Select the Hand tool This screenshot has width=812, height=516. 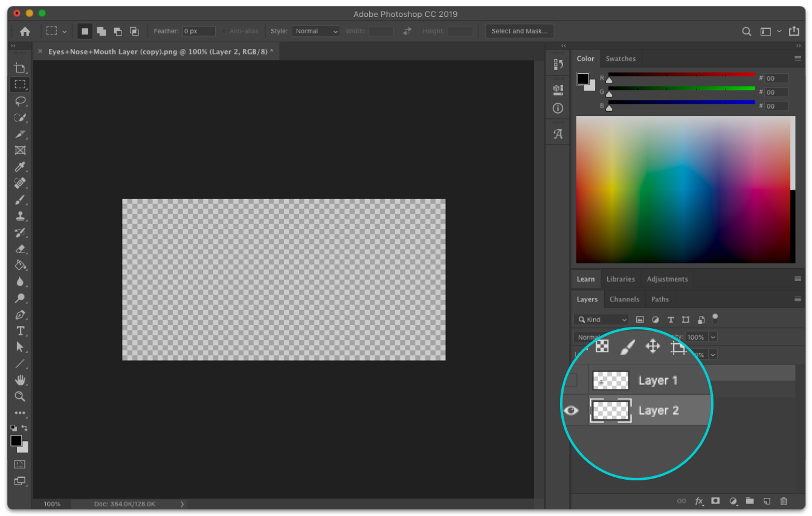coord(20,380)
